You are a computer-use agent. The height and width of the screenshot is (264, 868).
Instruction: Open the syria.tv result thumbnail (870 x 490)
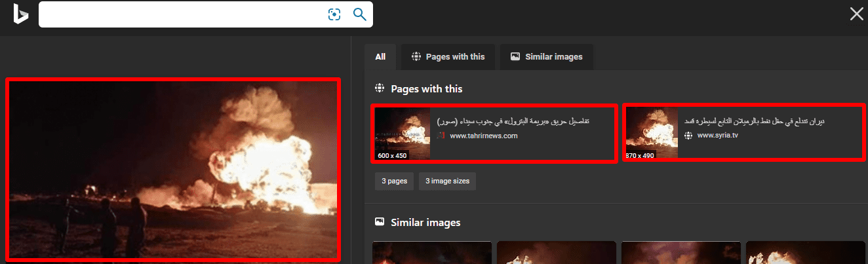651,134
